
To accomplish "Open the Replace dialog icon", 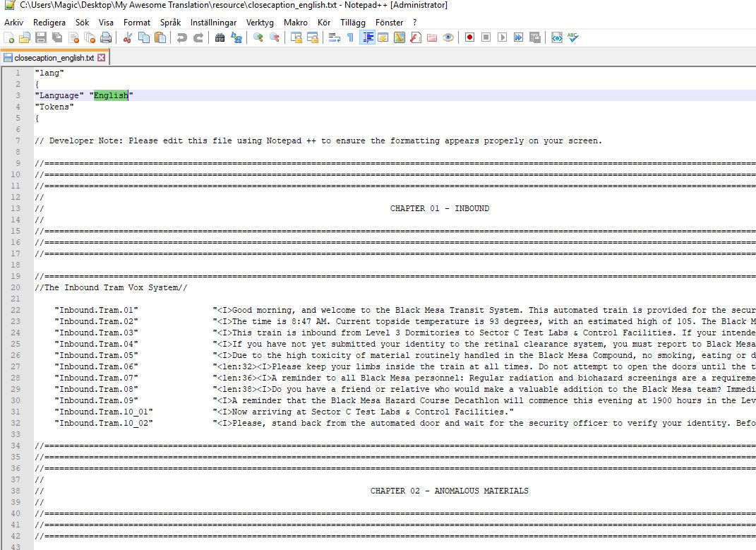I will [x=236, y=37].
